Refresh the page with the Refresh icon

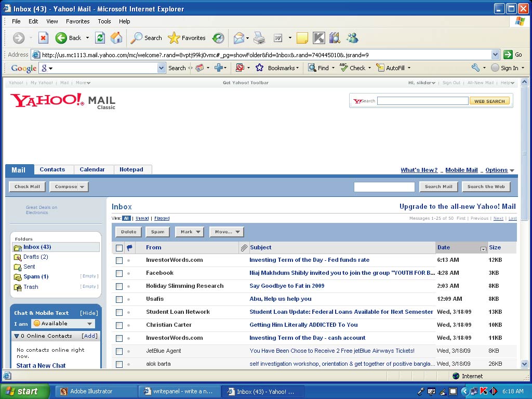coord(100,38)
